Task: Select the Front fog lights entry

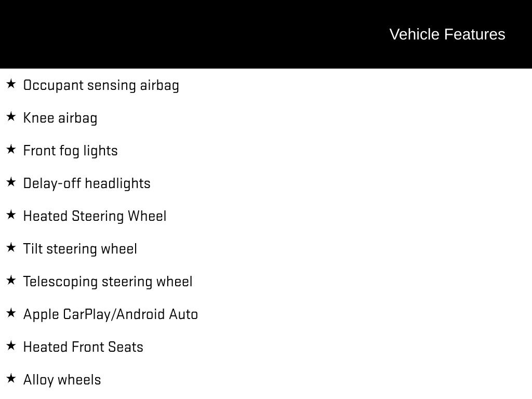Action: point(71,151)
